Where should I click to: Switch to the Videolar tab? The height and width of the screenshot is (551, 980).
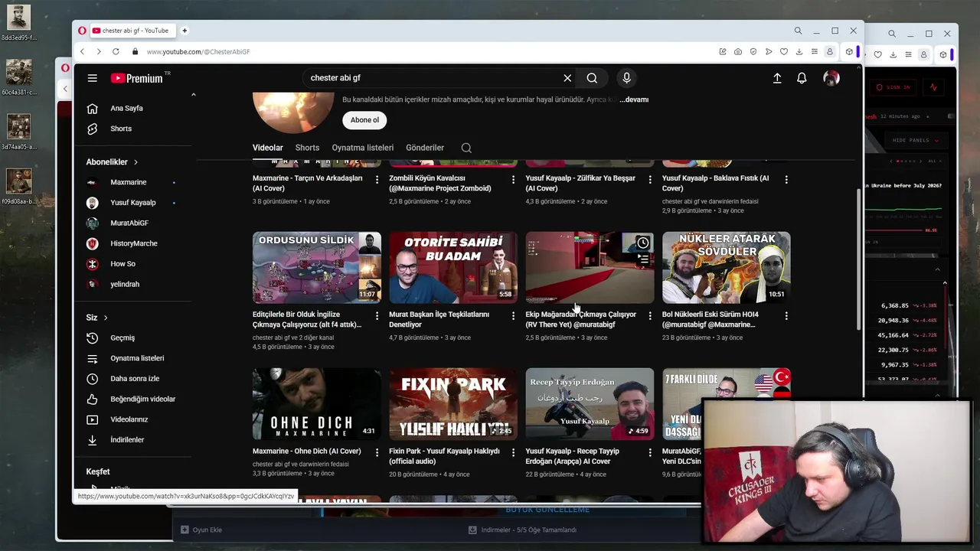click(268, 148)
